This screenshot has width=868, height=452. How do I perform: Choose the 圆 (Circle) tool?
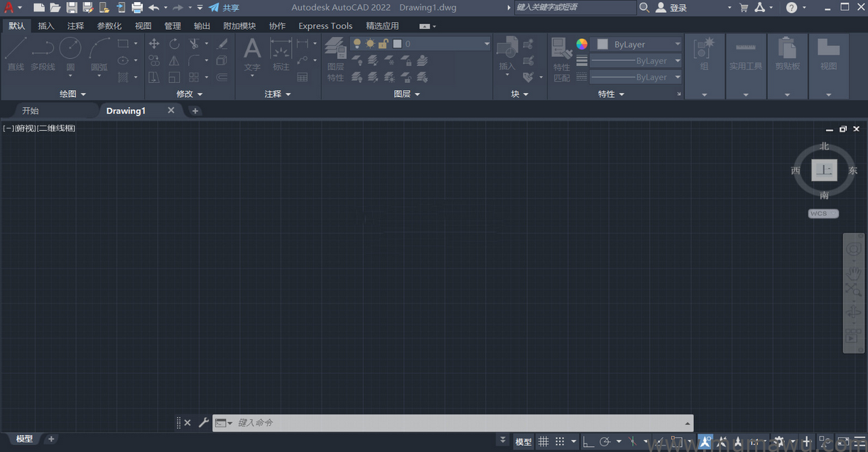[x=70, y=54]
